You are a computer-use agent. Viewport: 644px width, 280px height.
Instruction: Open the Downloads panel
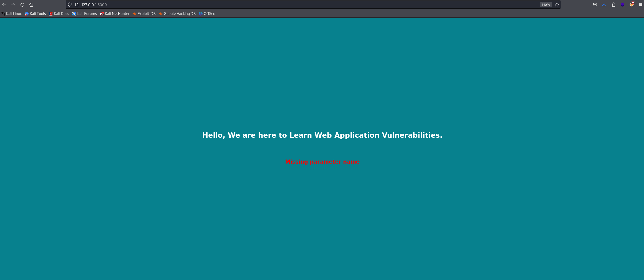point(604,5)
